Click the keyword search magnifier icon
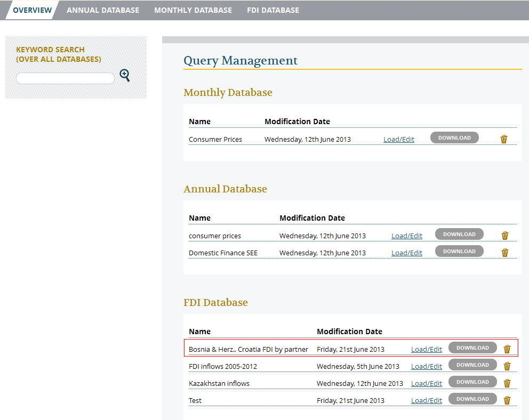This screenshot has width=529, height=420. coord(125,76)
